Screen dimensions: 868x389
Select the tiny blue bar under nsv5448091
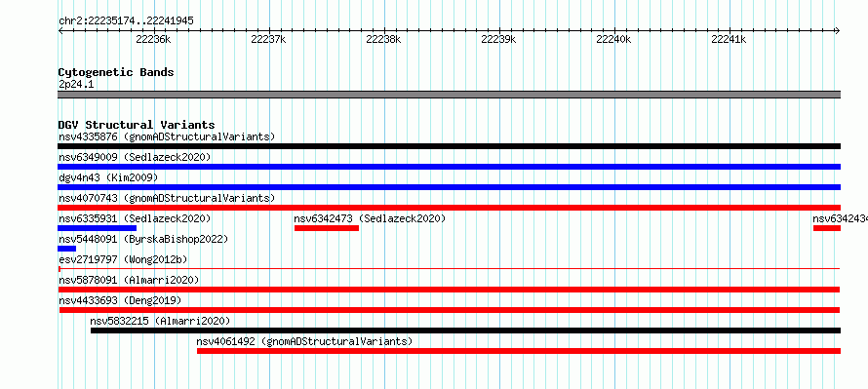(x=66, y=249)
